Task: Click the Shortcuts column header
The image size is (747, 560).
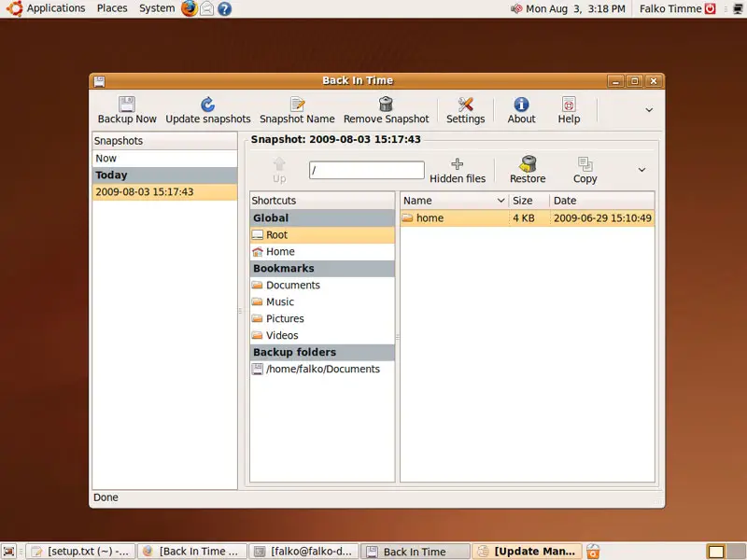Action: pos(322,201)
